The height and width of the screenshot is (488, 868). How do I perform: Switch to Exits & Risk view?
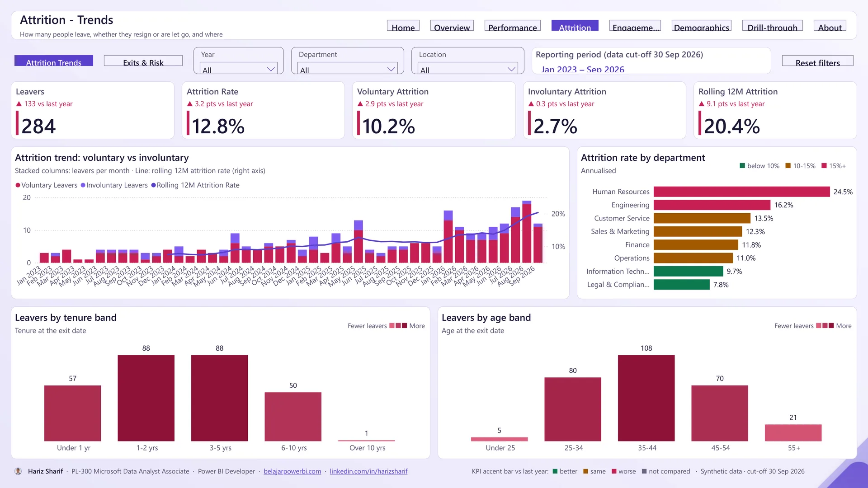click(143, 61)
